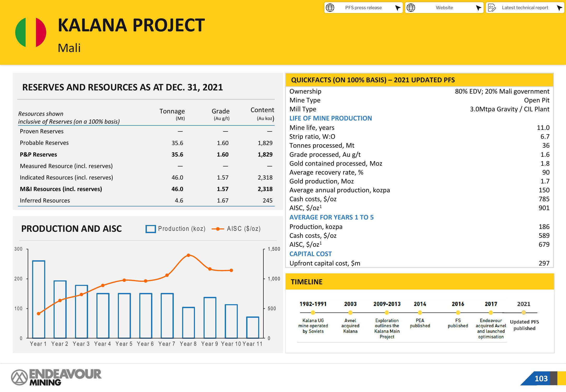
Task: Open the PFS press release link
Action: [363, 8]
